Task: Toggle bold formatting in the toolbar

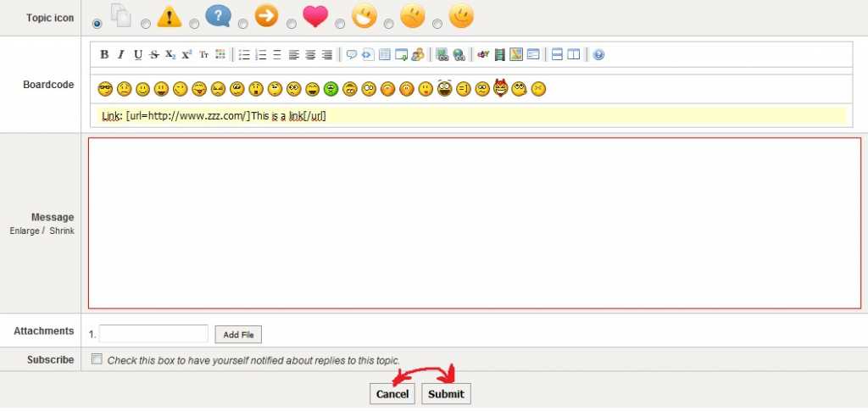Action: point(104,55)
